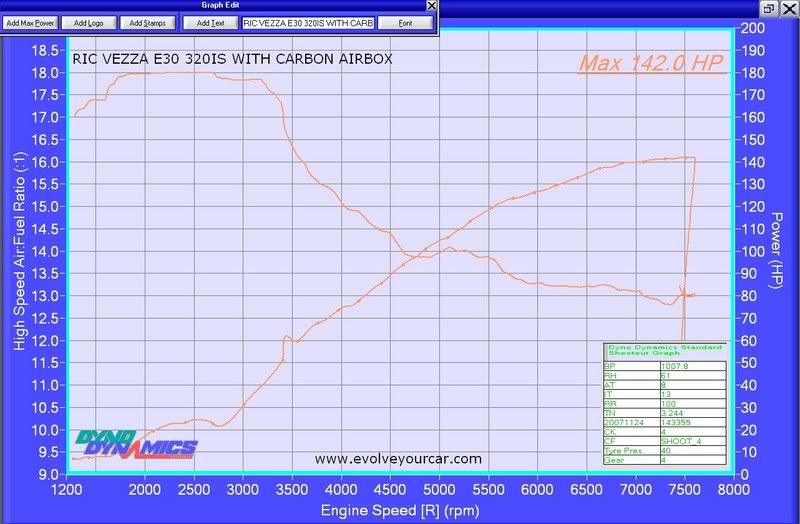The image size is (800, 524).
Task: Click the Engine Speed axis label
Action: [400, 510]
